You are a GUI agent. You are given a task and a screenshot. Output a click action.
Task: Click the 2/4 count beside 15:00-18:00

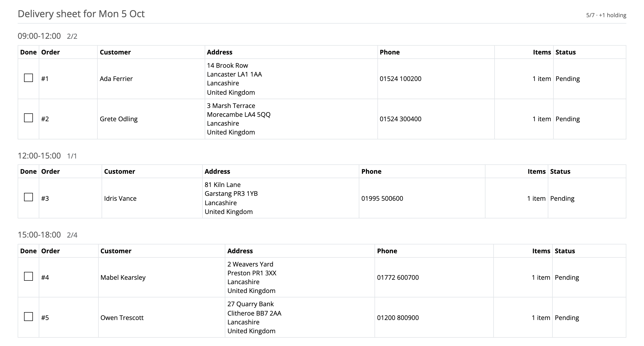click(72, 235)
